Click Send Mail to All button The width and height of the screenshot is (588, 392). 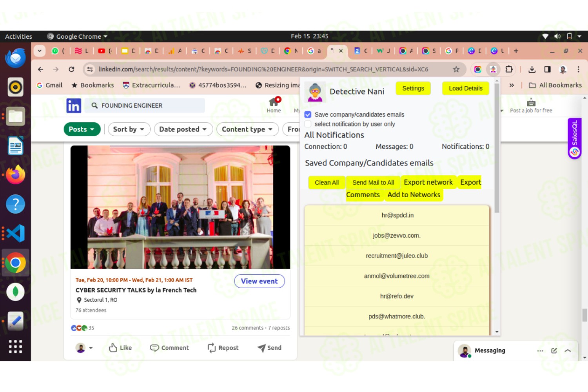[x=373, y=183]
